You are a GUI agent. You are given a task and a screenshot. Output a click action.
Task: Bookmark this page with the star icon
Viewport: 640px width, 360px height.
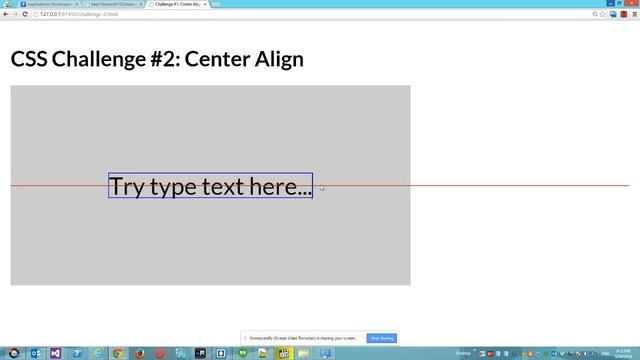click(602, 14)
